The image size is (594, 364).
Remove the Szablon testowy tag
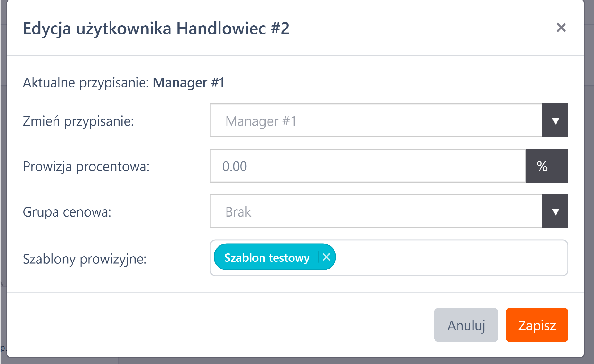(326, 257)
